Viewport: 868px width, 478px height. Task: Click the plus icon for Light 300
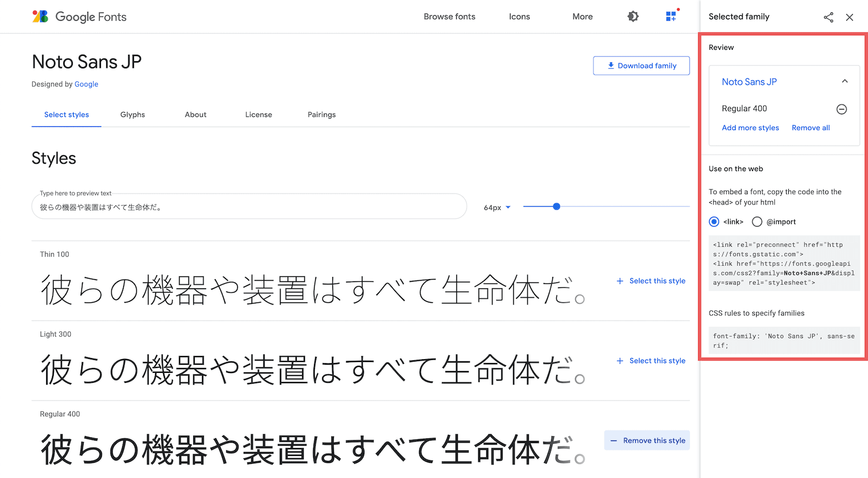point(620,361)
